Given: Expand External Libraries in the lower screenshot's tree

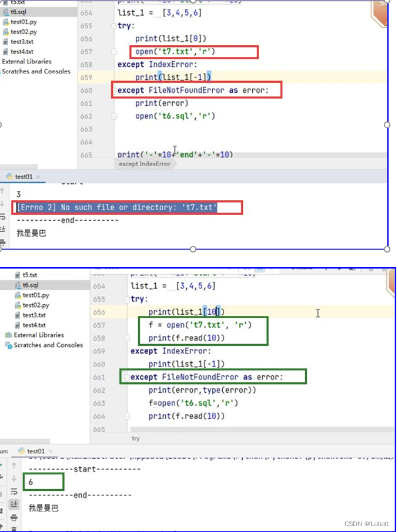Looking at the screenshot, I should pyautogui.click(x=39, y=335).
